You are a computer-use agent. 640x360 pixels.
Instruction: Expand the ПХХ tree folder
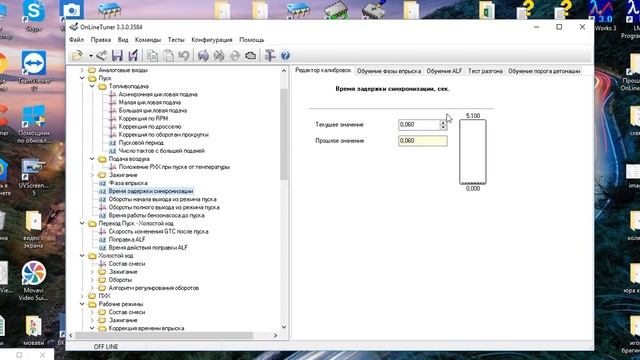pos(82,296)
